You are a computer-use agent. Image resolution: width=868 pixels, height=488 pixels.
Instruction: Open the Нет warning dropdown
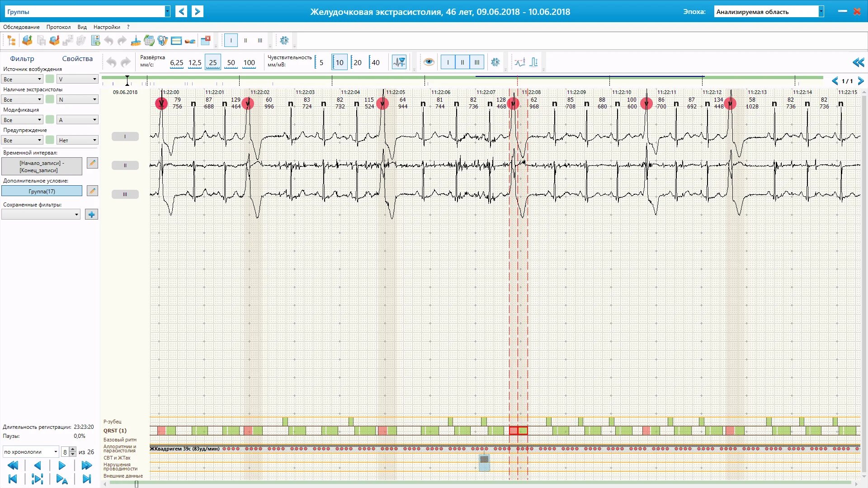[77, 140]
